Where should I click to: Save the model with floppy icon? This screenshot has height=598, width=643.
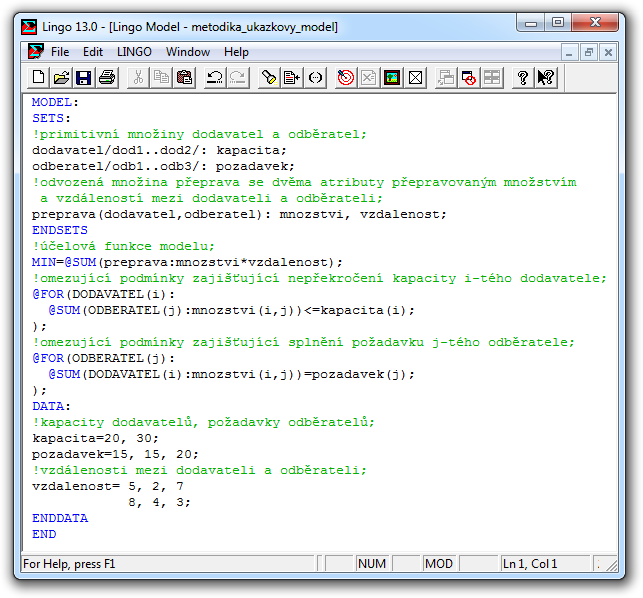pyautogui.click(x=84, y=78)
